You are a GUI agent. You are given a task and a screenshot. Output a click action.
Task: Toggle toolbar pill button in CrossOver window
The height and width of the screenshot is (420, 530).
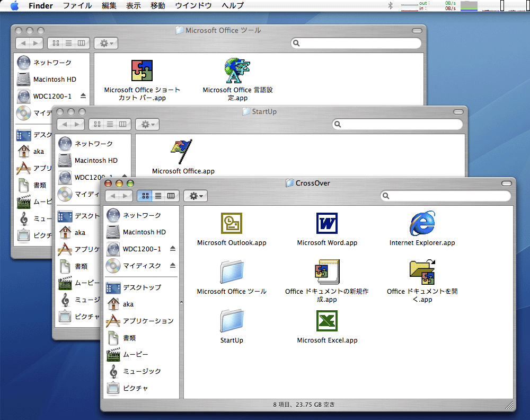(x=507, y=183)
